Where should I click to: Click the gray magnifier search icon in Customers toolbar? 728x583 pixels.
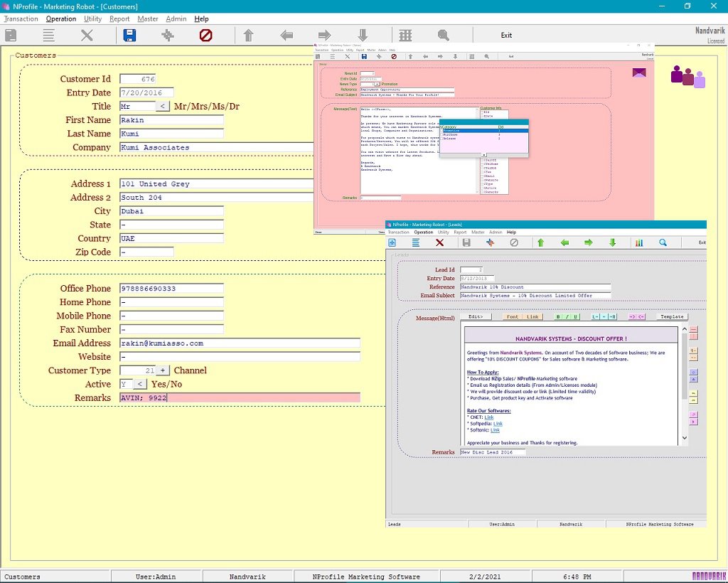coord(444,36)
